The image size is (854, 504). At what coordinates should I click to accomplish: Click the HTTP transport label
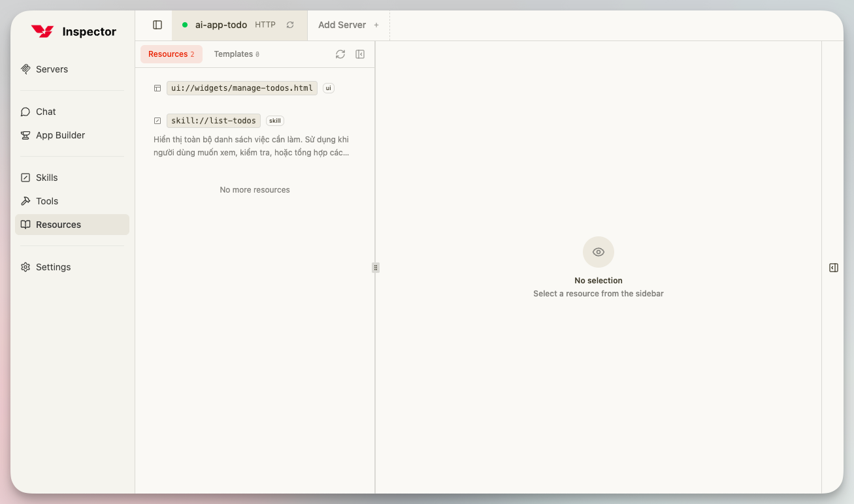pyautogui.click(x=265, y=25)
